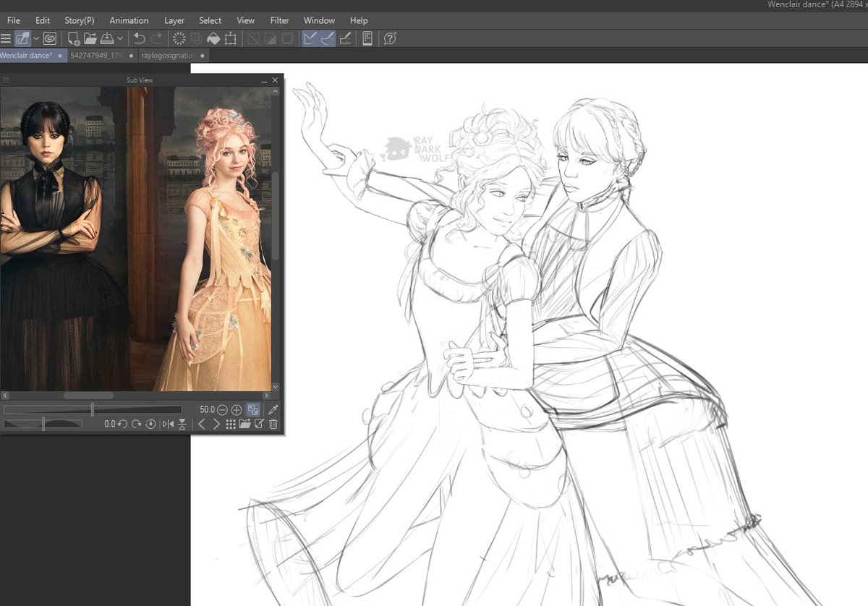The image size is (868, 606).
Task: Open the View menu
Action: tap(246, 20)
